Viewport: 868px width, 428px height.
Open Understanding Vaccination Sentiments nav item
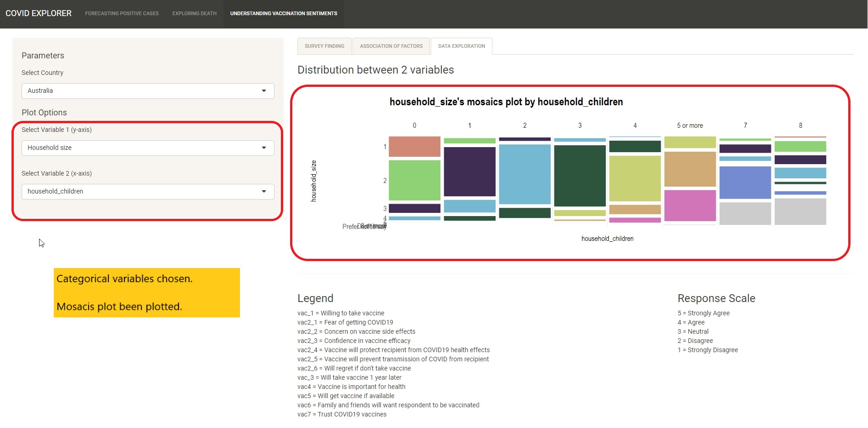284,14
